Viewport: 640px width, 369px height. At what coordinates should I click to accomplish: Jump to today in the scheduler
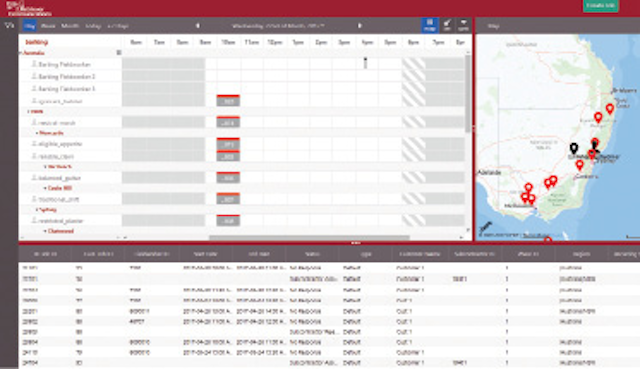[x=93, y=26]
